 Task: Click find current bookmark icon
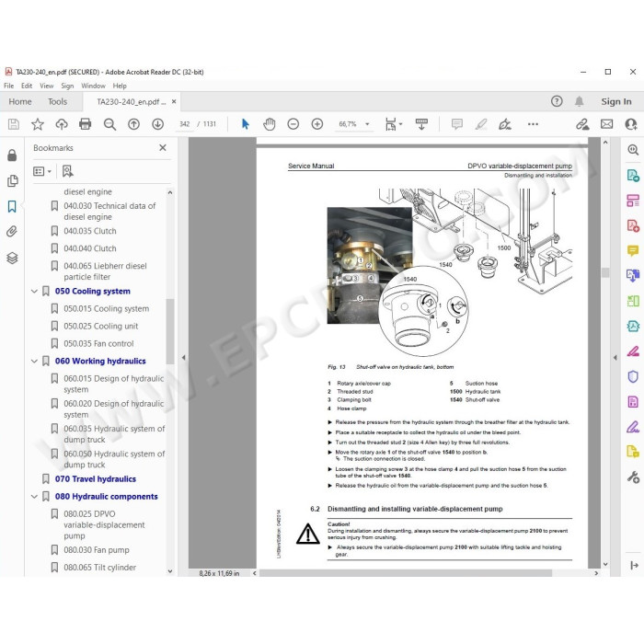(68, 171)
